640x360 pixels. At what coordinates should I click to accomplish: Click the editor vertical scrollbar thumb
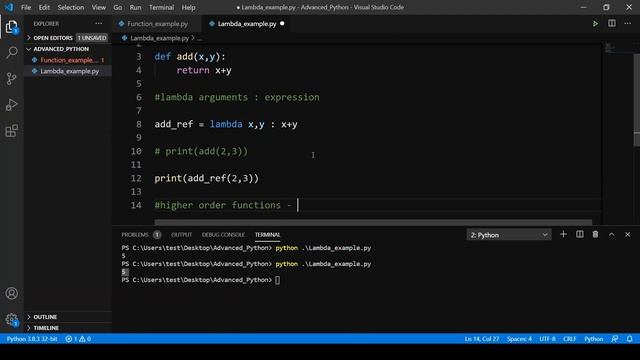[x=636, y=100]
